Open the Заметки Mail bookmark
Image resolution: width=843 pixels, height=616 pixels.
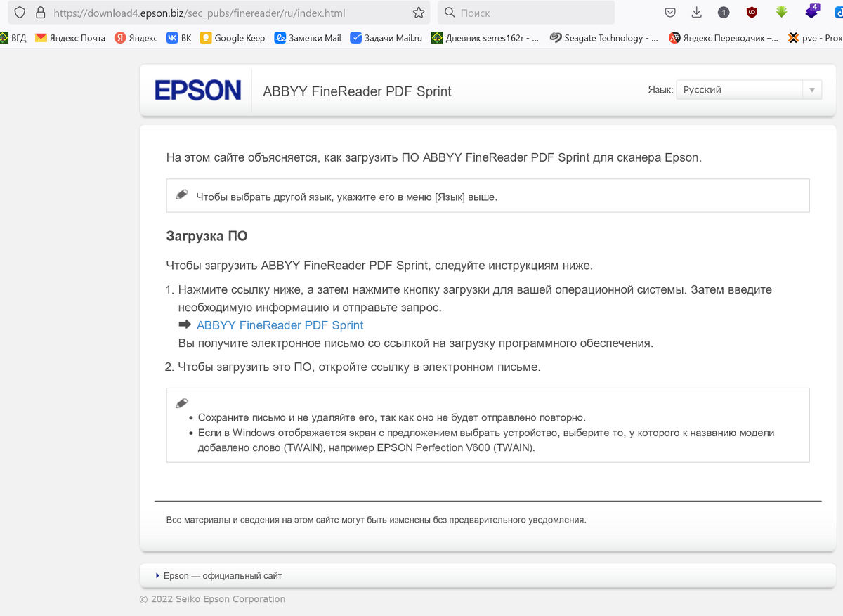[x=308, y=38]
